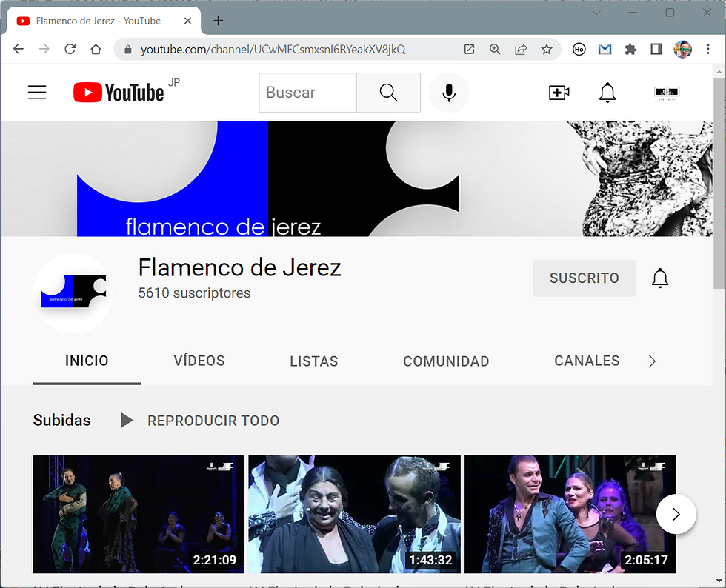
Task: Click the Buscar search field
Action: 307,92
